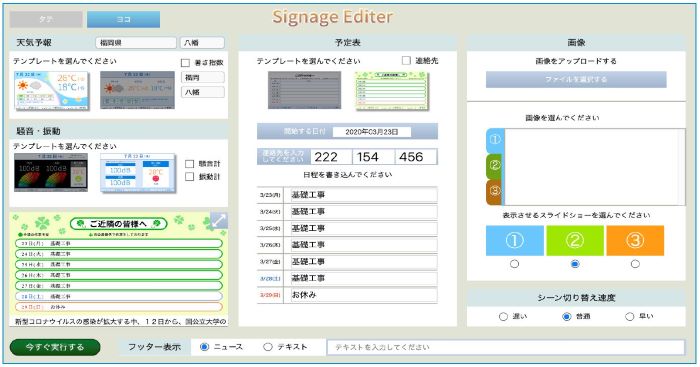Switch to the ヨコ orientation tab
700x367 pixels.
point(124,20)
